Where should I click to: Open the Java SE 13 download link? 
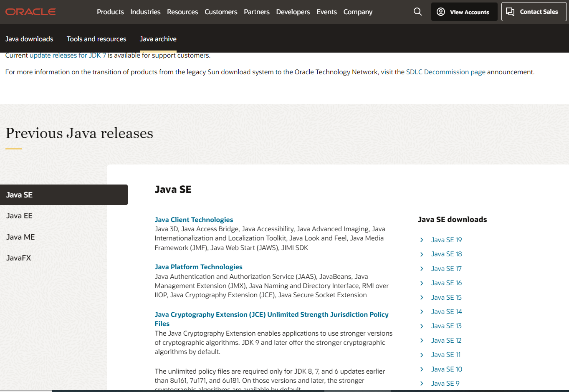tap(446, 326)
